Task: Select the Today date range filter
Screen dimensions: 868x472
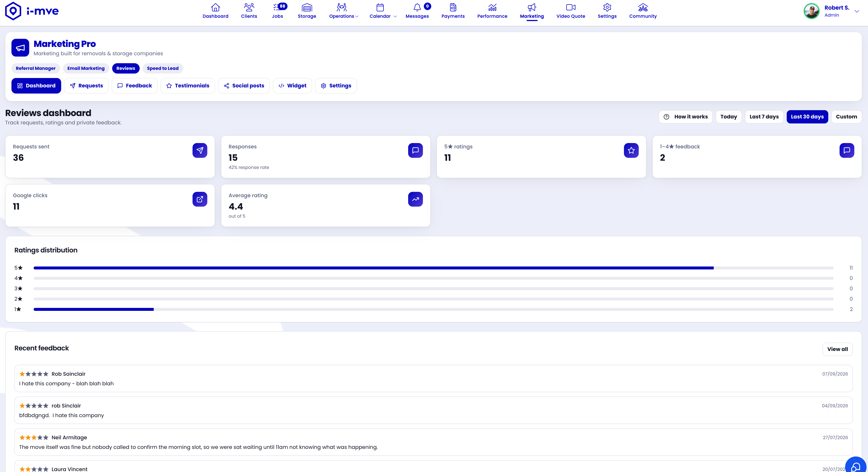Action: (x=729, y=117)
